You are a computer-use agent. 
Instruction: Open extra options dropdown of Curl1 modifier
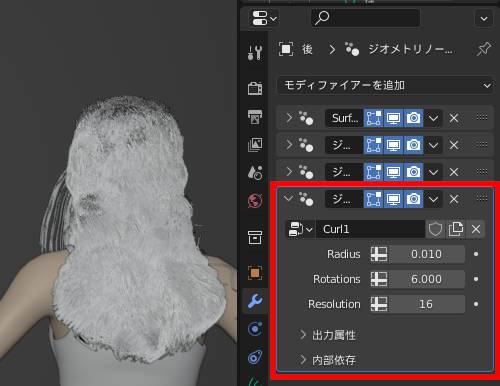(433, 199)
